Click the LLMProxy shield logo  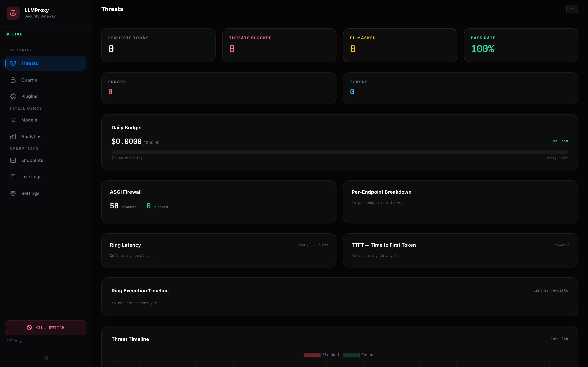13,13
